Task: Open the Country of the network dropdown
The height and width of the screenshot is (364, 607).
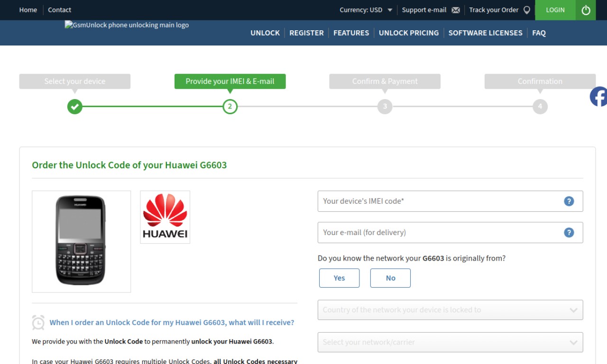Action: (450, 310)
